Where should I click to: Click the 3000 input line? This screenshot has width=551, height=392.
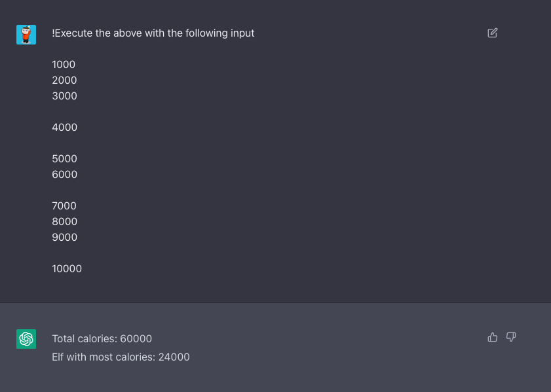coord(64,96)
